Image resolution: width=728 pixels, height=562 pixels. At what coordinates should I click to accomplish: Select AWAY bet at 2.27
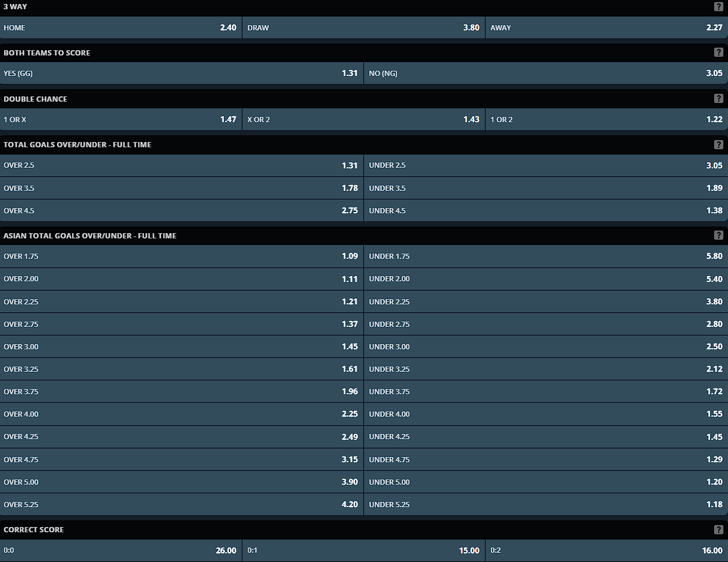point(607,27)
